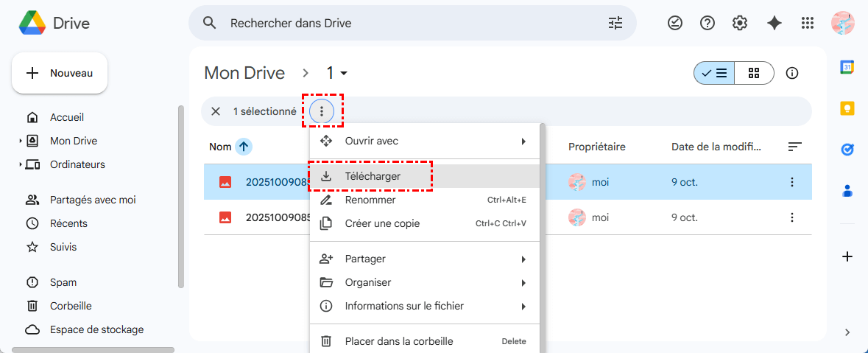Open the Gemini sparkle icon

[x=774, y=23]
